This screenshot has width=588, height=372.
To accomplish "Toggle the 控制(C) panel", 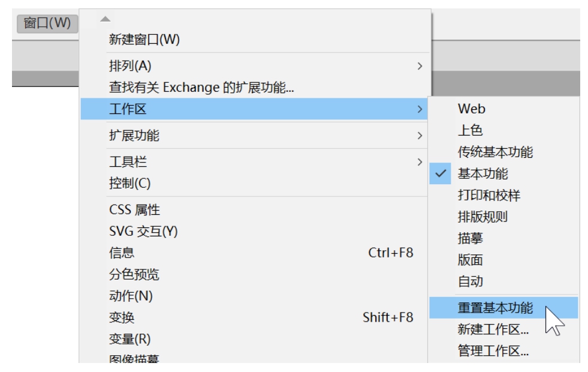I will (129, 183).
